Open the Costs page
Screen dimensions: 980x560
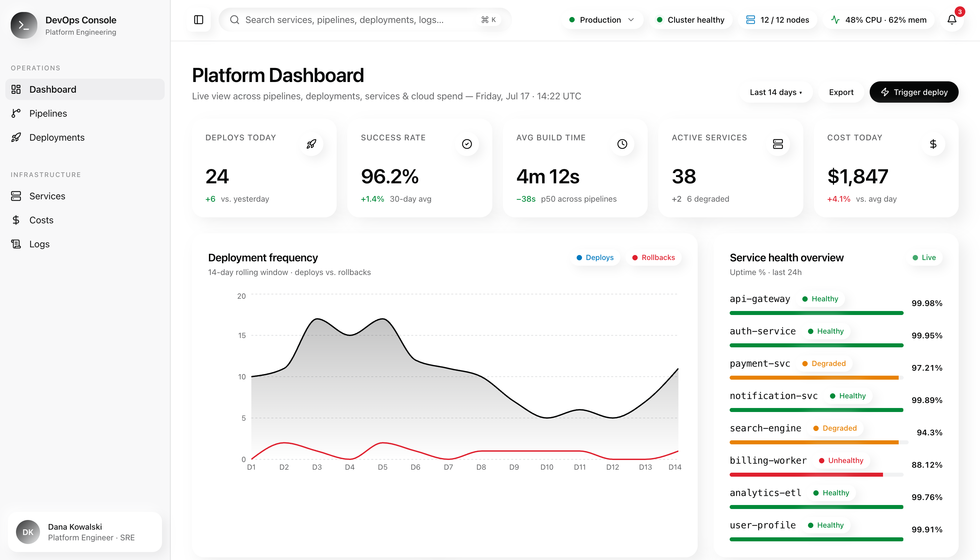pyautogui.click(x=85, y=220)
